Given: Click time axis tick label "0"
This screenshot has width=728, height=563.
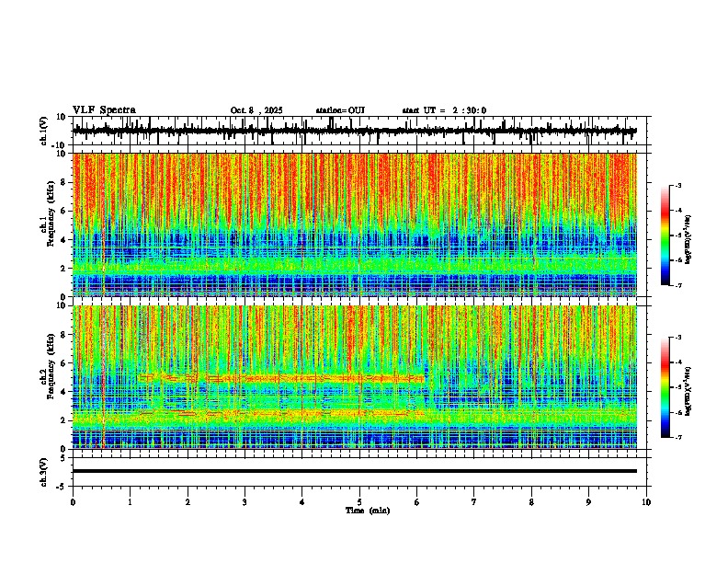Looking at the screenshot, I should click(x=73, y=502).
